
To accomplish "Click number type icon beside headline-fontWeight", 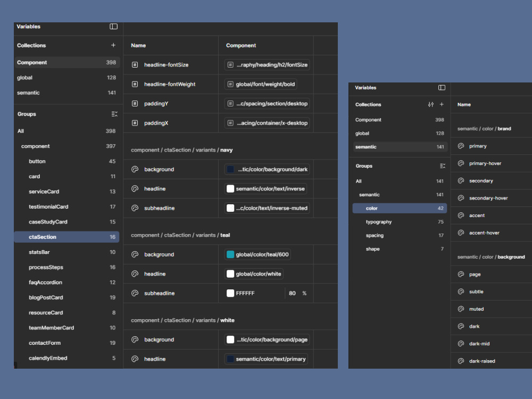I will point(135,84).
